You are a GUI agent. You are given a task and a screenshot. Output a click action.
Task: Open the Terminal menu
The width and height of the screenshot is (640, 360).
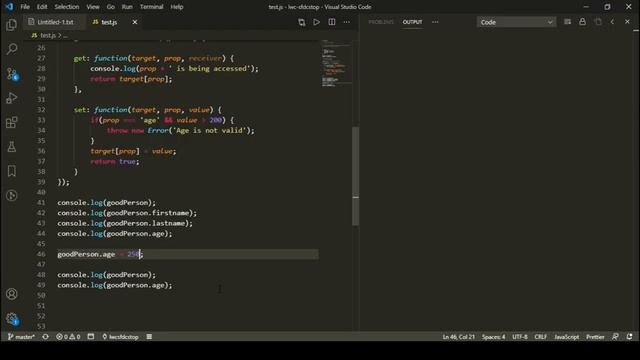(151, 7)
